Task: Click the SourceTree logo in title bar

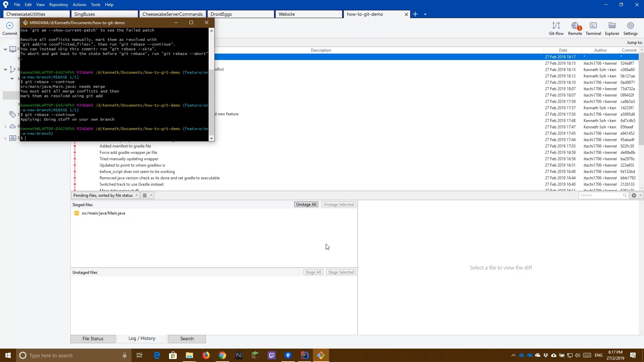Action: (6, 5)
